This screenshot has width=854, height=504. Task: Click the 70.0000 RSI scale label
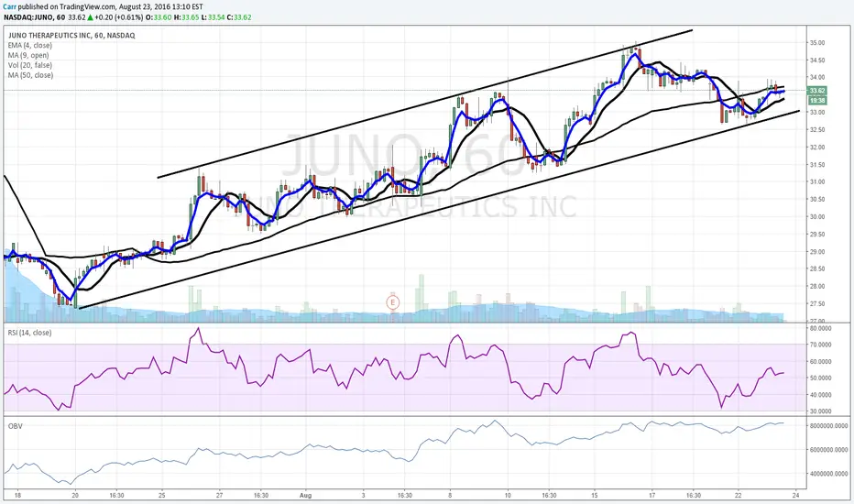coord(820,345)
